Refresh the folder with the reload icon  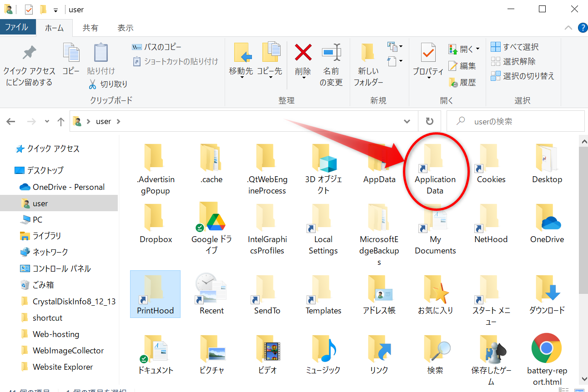pos(429,121)
